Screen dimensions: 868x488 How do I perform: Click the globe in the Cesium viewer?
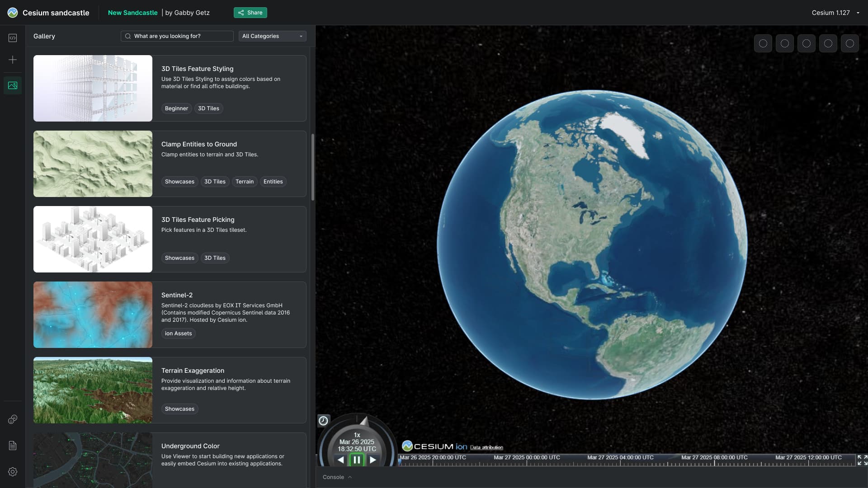click(592, 244)
